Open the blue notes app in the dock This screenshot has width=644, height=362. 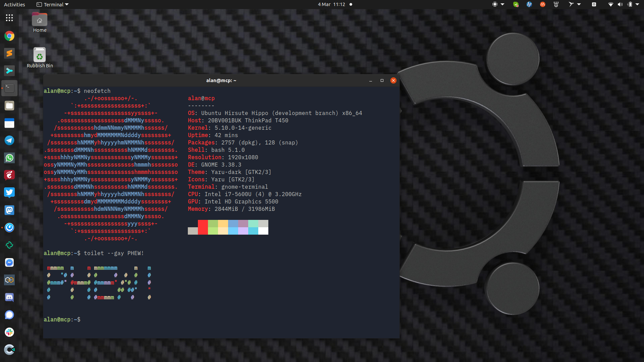point(9,123)
